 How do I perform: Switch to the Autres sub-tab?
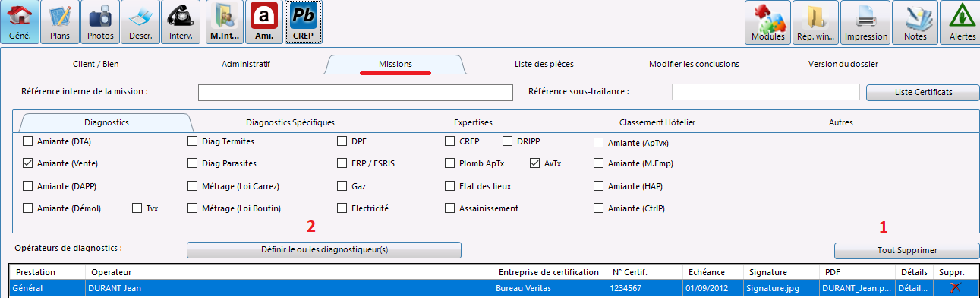(x=841, y=122)
